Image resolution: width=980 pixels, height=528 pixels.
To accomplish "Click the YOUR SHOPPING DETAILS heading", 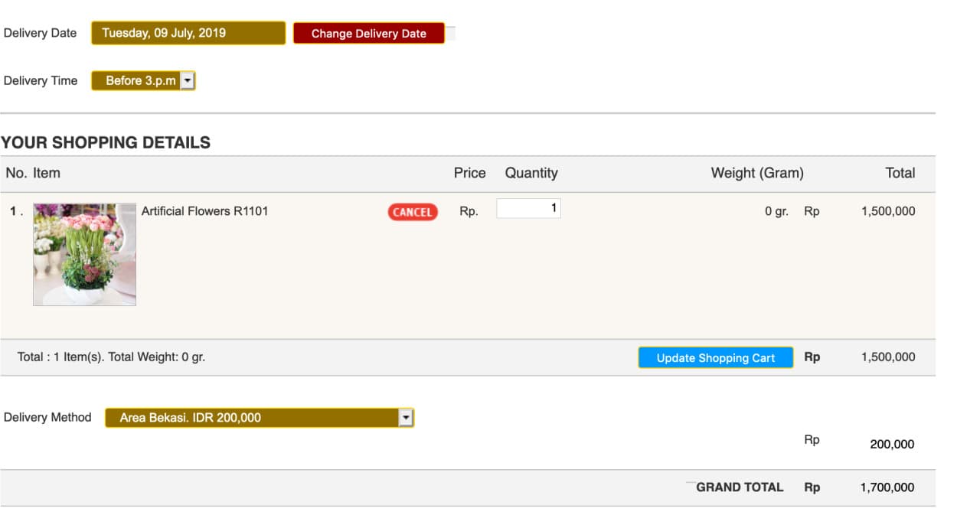I will [x=106, y=142].
